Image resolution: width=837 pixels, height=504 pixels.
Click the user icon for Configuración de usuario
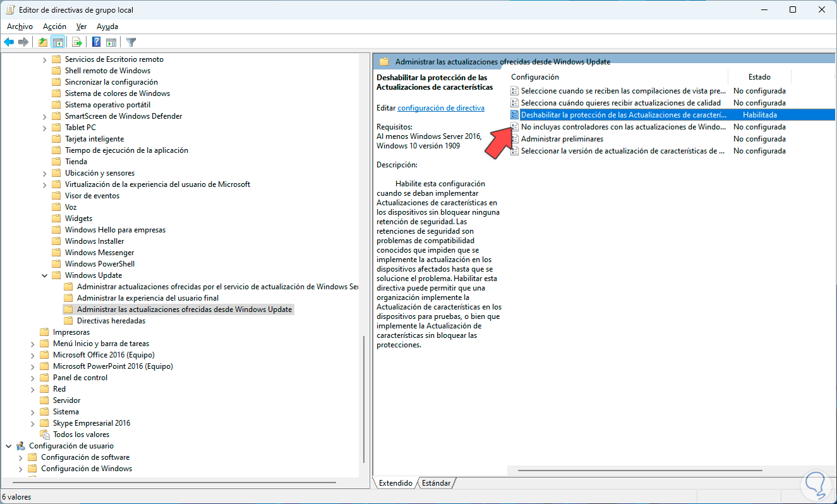point(20,446)
